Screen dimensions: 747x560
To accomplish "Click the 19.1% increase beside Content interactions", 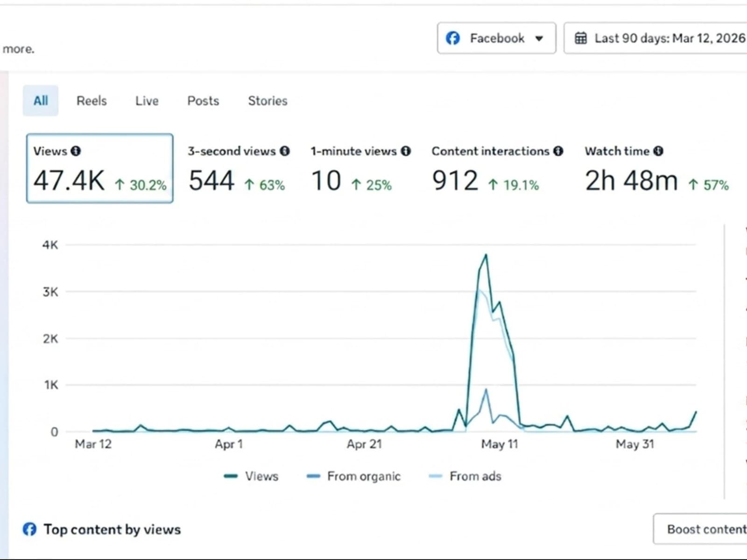I will [x=514, y=185].
